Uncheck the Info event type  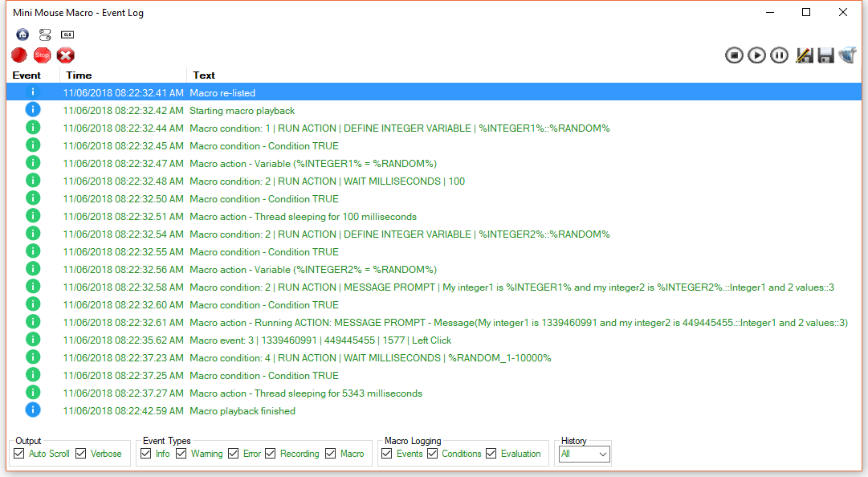145,453
